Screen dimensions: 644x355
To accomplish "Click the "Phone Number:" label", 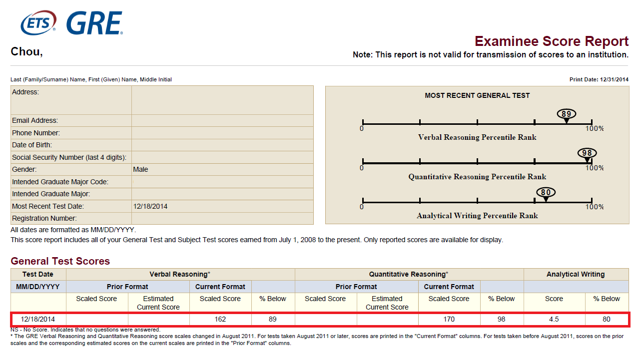I will (x=36, y=133).
